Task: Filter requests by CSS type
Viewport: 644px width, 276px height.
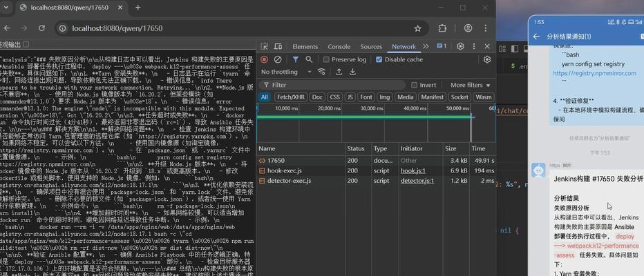Action: tap(334, 97)
